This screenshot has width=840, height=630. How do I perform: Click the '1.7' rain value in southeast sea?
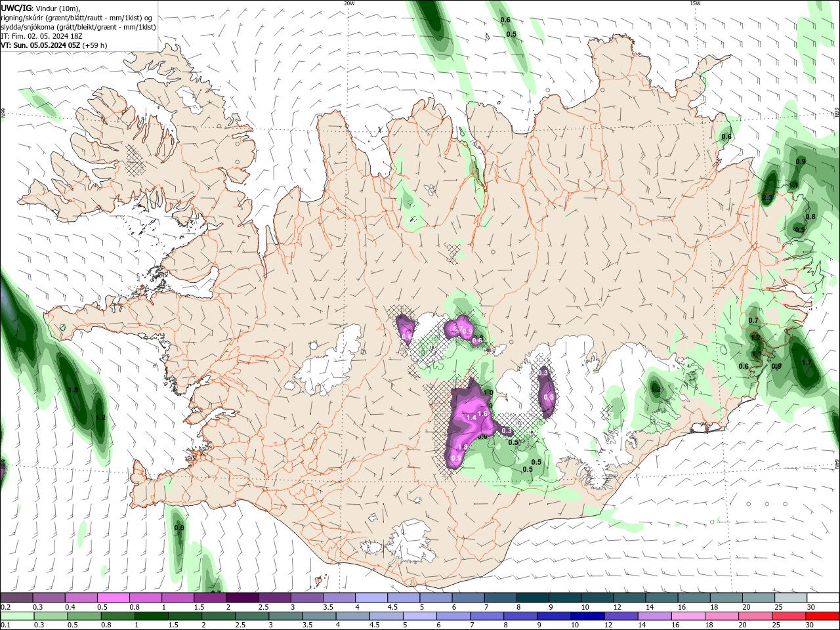coord(807,362)
